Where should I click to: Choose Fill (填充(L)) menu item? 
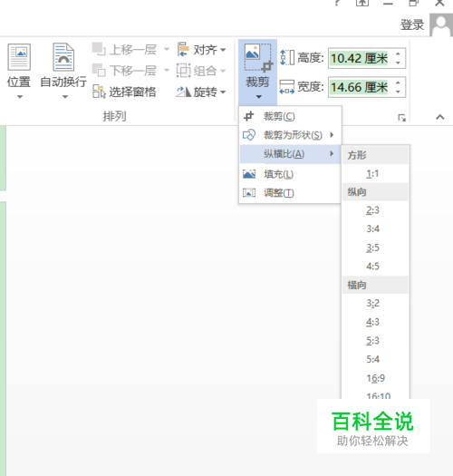290,174
